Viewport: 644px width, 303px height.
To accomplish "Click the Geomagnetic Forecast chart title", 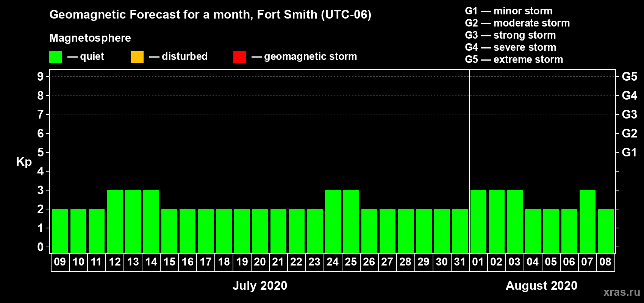I will [x=210, y=15].
